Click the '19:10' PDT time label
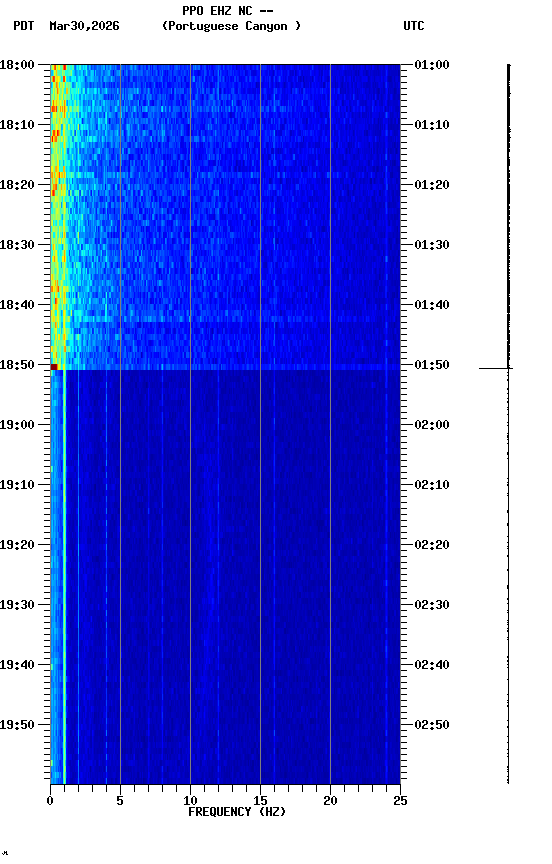The height and width of the screenshot is (864, 552). click(17, 485)
